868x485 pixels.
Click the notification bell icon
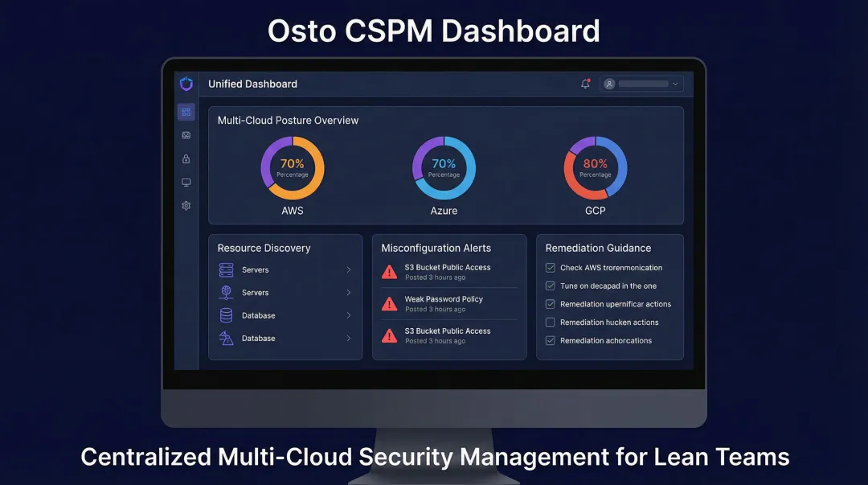coord(585,83)
